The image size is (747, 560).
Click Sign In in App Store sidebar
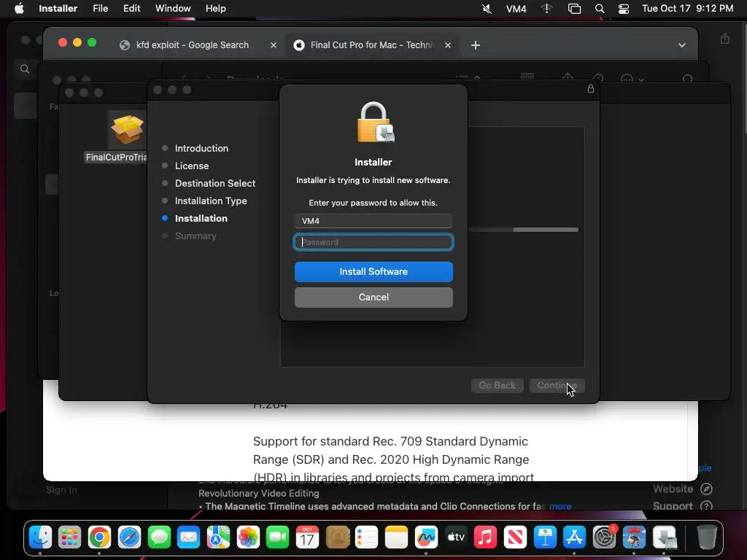(61, 490)
